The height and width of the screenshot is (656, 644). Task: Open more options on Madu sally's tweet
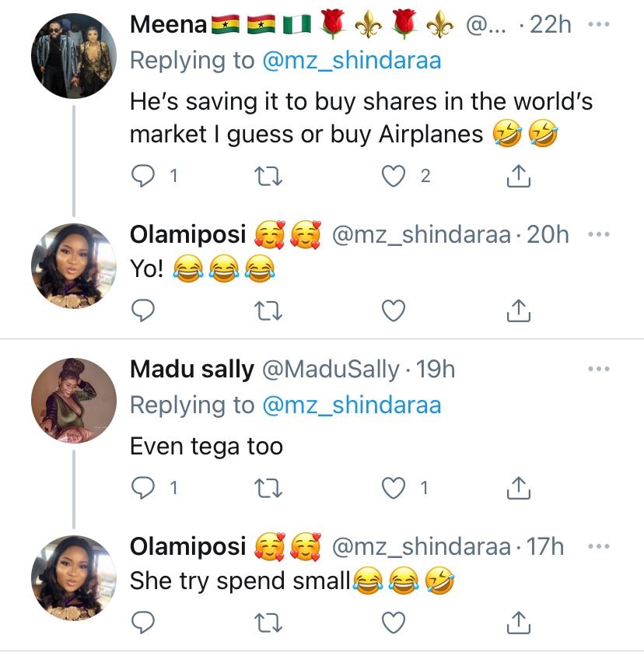point(599,369)
